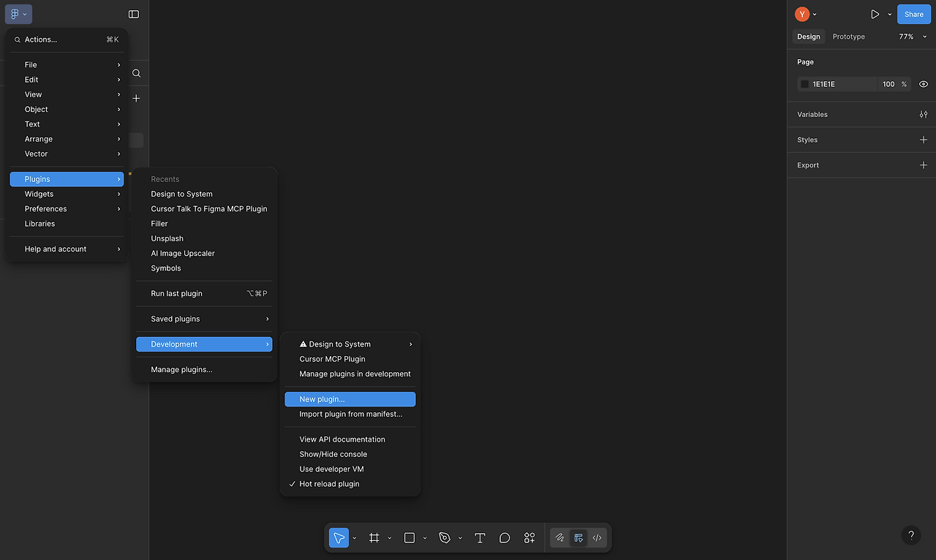Click Run last plugin

click(204, 293)
